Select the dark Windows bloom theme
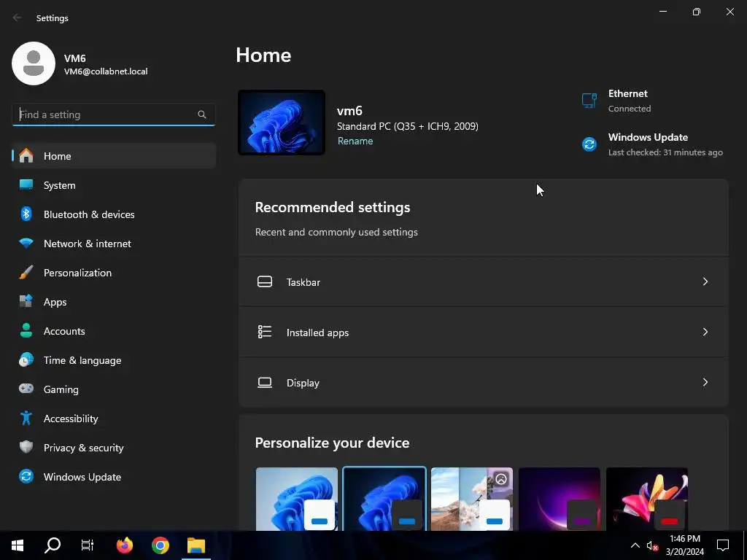 384,499
